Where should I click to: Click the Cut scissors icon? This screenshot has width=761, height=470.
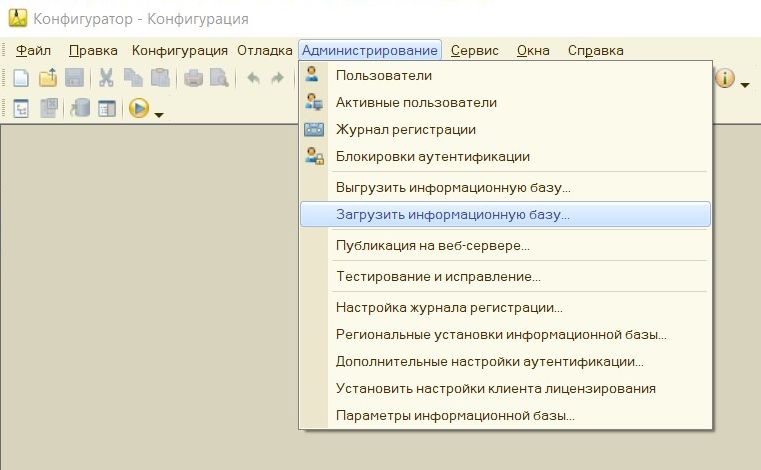(x=106, y=78)
